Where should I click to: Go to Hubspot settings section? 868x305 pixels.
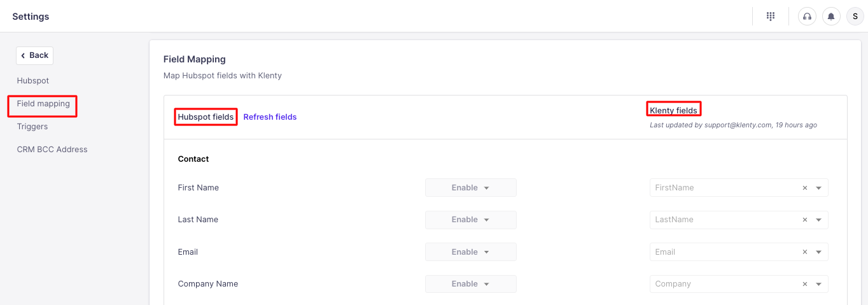(x=33, y=81)
